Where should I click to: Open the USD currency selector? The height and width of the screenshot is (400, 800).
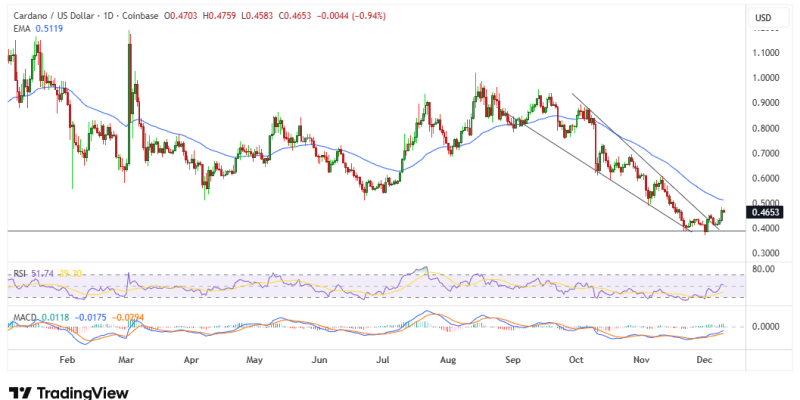(762, 18)
